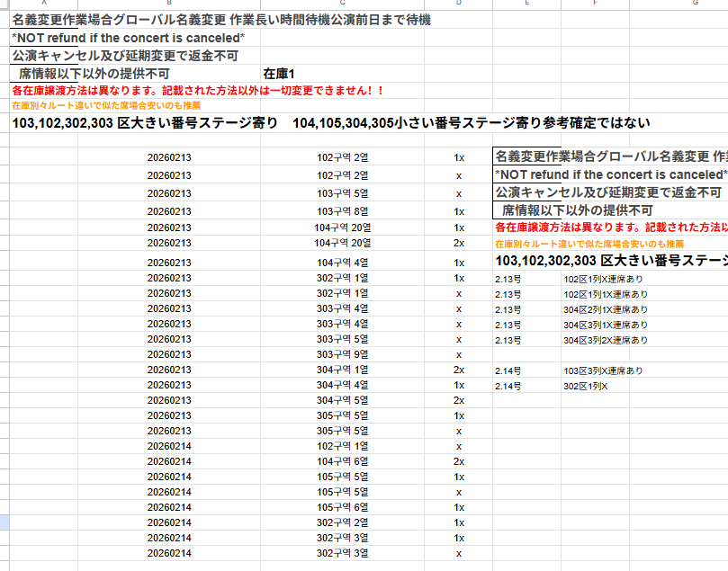728x571 pixels.
Task: Select the seat cell 304구역 1열
Action: pos(343,370)
